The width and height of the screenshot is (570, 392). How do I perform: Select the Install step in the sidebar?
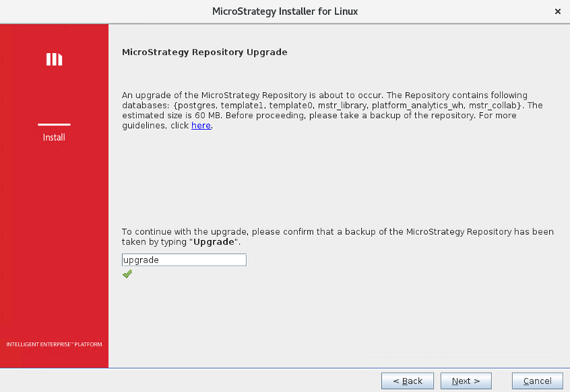click(54, 138)
